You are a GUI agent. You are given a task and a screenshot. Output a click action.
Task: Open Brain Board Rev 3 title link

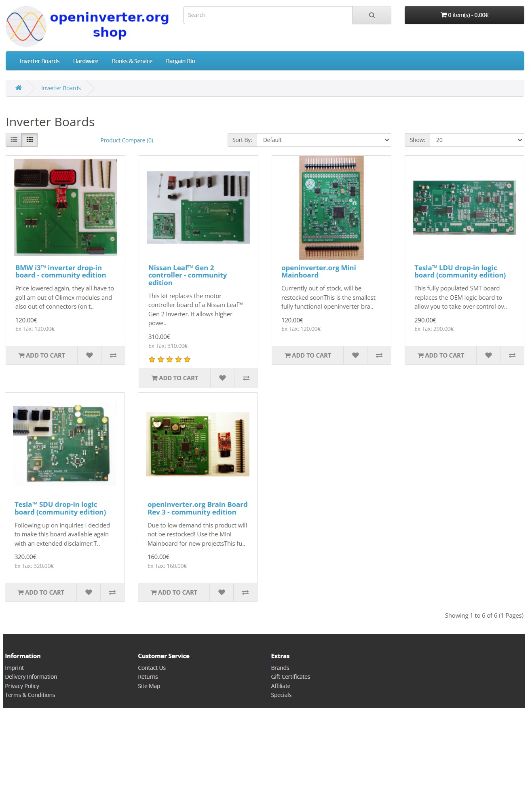pyautogui.click(x=198, y=508)
